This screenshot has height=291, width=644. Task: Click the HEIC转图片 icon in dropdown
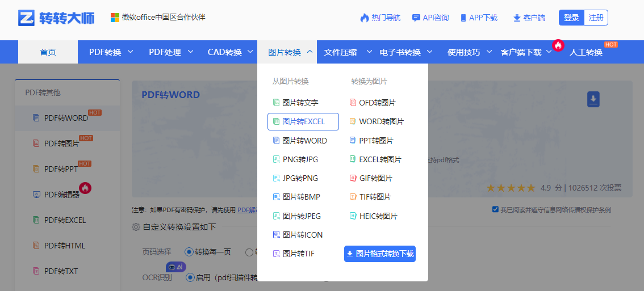[353, 216]
